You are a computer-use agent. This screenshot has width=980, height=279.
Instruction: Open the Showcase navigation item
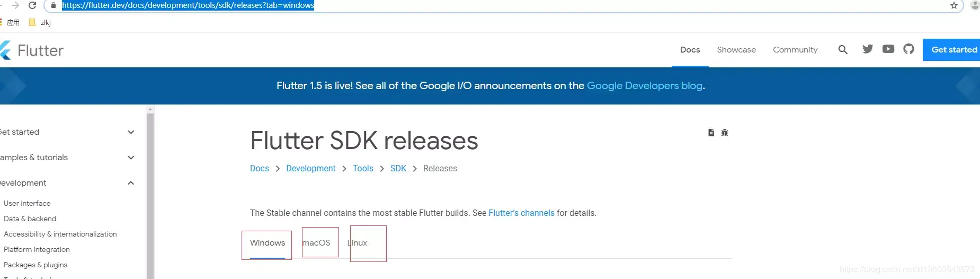pos(736,50)
